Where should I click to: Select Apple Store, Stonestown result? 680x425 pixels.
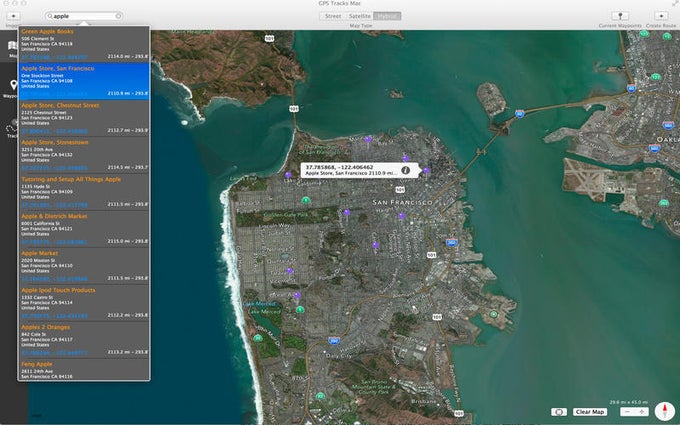[84, 155]
